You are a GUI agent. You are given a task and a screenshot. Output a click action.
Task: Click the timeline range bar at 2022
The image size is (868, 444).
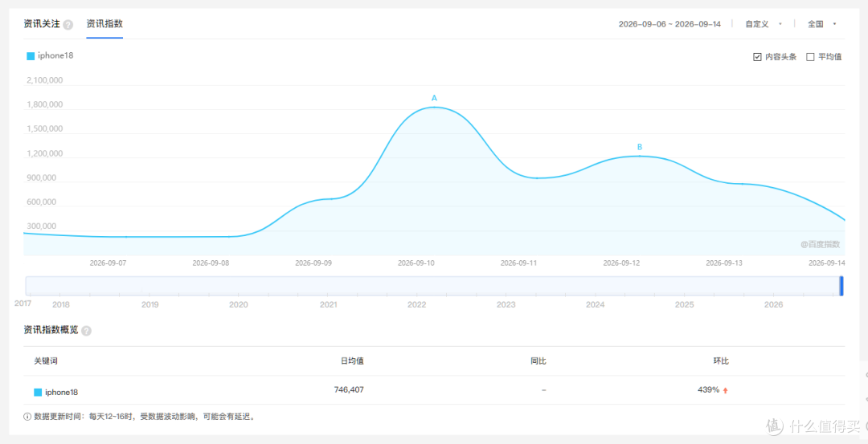point(416,286)
